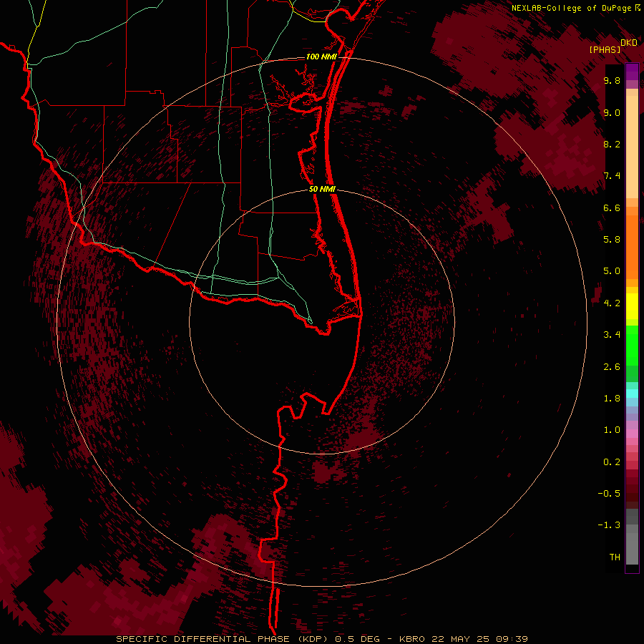644x644 pixels.
Task: Click the peach band of the color bar
Action: click(x=632, y=146)
